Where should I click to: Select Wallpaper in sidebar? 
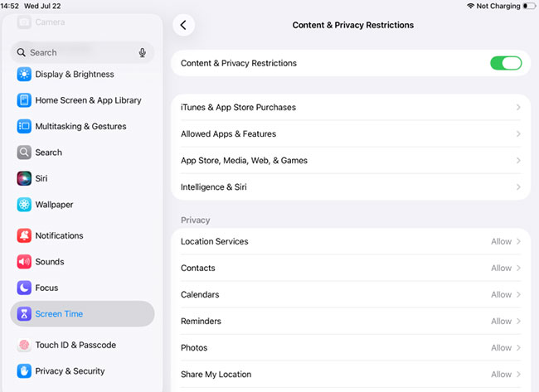pyautogui.click(x=82, y=205)
